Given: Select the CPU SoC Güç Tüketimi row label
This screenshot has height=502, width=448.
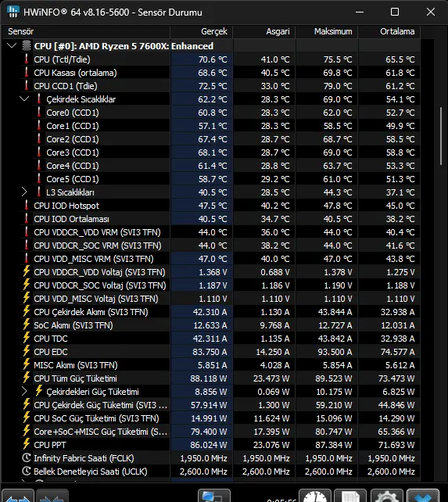Looking at the screenshot, I should (x=96, y=418).
